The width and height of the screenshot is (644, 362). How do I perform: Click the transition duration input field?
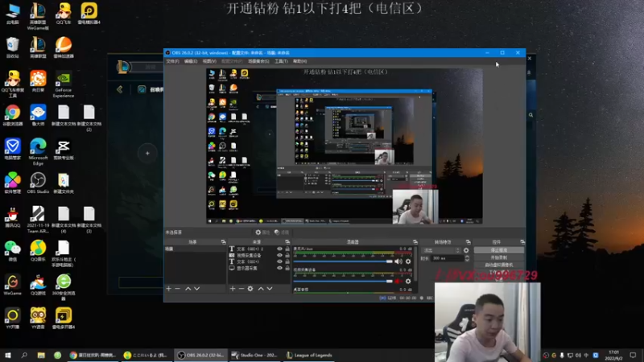tap(447, 258)
